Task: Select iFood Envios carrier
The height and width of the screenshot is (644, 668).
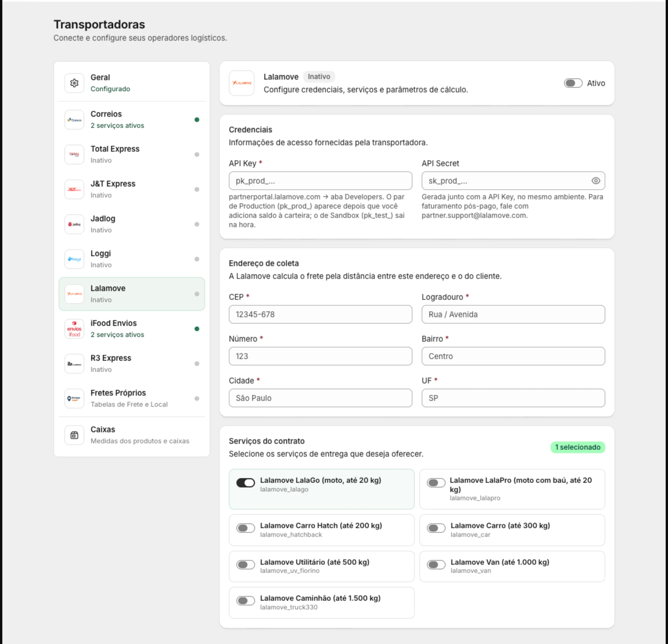Action: click(132, 329)
